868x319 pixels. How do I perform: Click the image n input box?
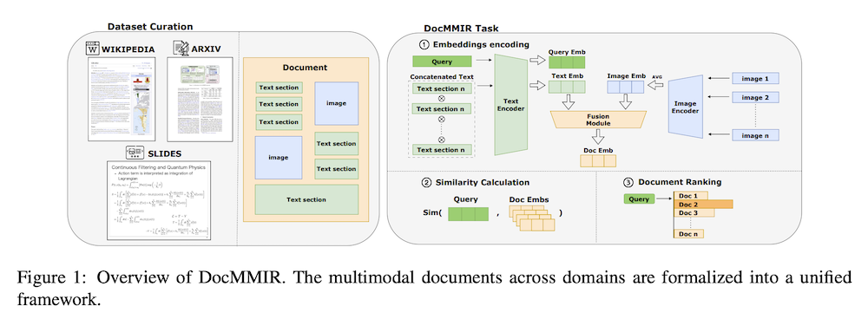click(x=755, y=135)
